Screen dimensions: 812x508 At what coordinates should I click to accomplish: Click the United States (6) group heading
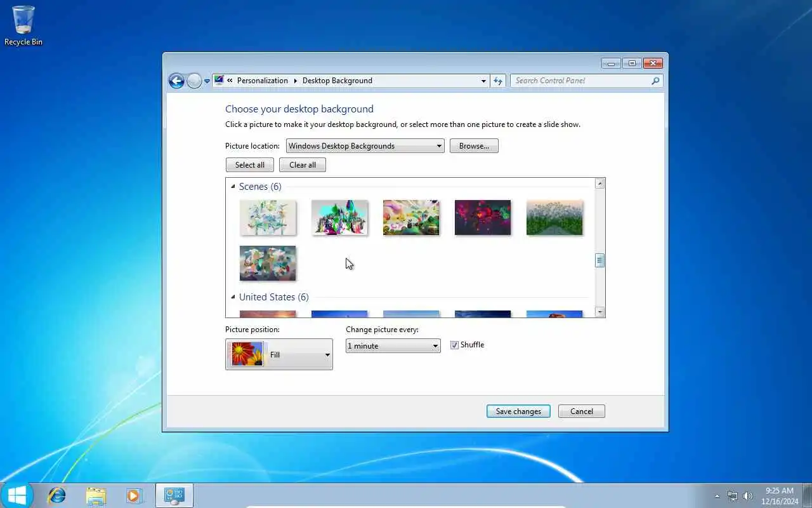pyautogui.click(x=274, y=297)
